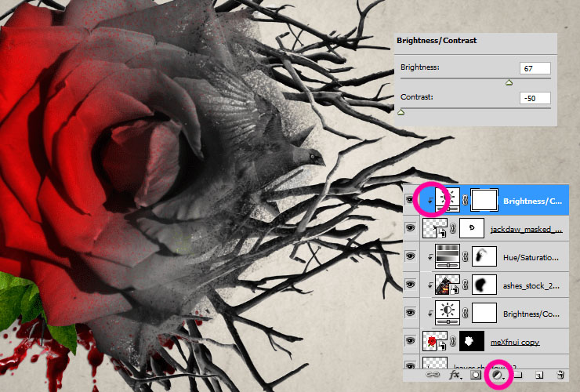Image resolution: width=580 pixels, height=392 pixels.
Task: Click the ashes_stock layer mask thumbnail
Action: coord(483,284)
